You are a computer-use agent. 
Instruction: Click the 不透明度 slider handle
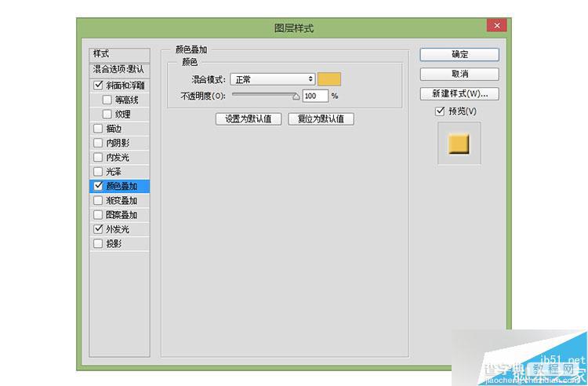(296, 96)
